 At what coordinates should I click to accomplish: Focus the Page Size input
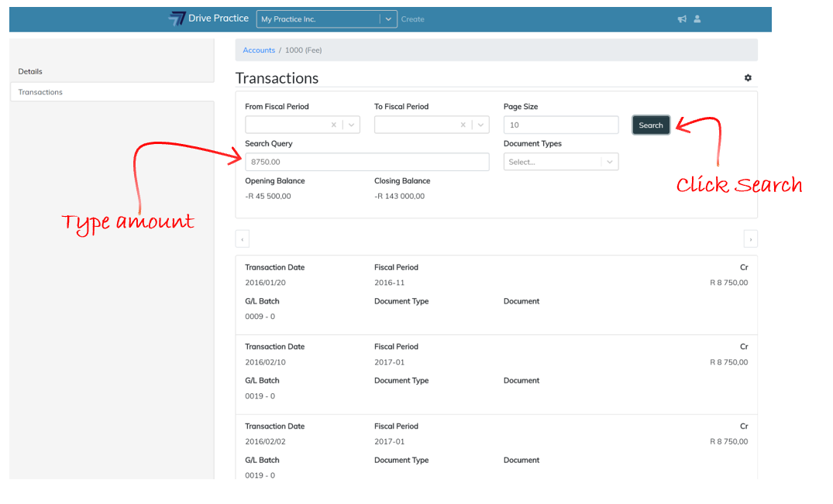click(x=561, y=125)
